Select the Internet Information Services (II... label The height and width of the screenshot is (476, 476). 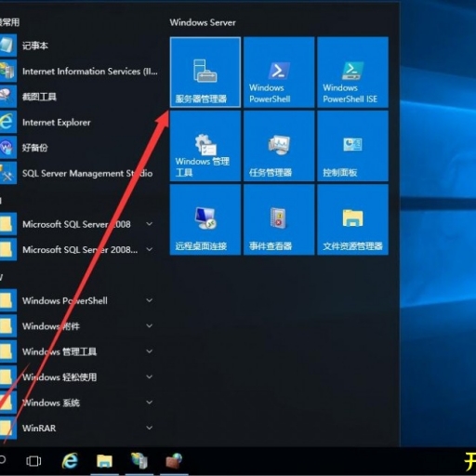pos(90,72)
